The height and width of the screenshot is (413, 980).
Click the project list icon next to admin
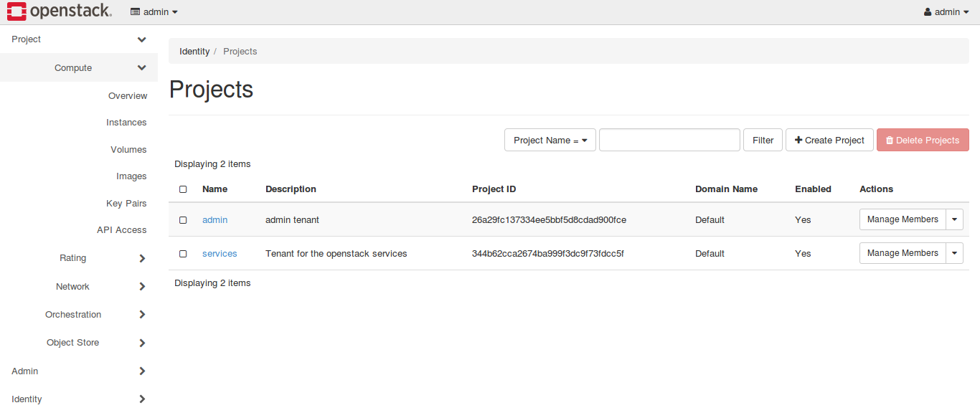tap(135, 12)
